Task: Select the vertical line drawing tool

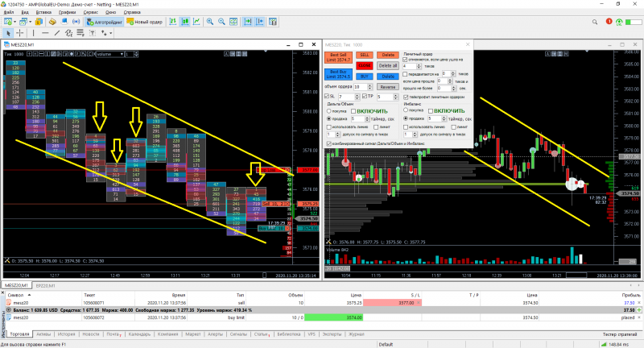Action: tap(33, 33)
